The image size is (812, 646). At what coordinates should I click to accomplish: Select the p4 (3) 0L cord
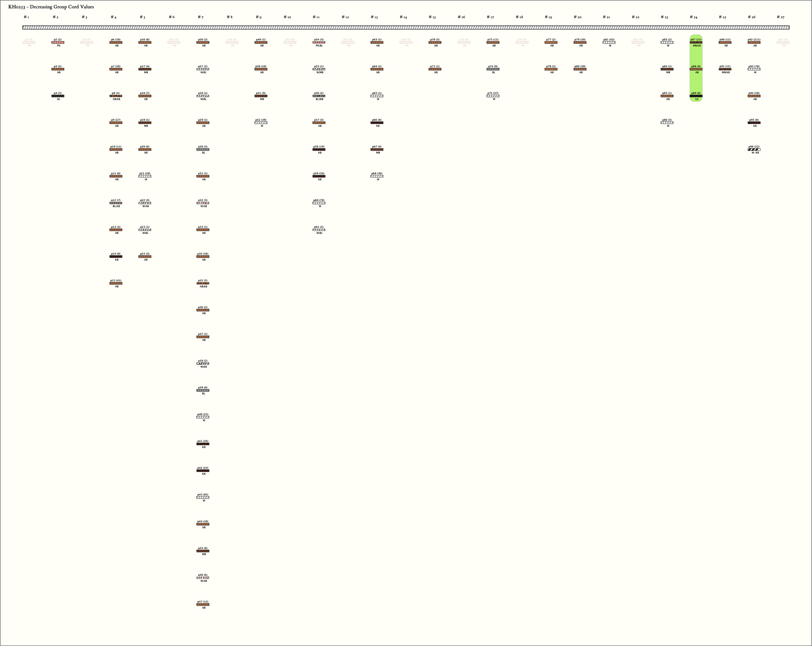[x=58, y=96]
